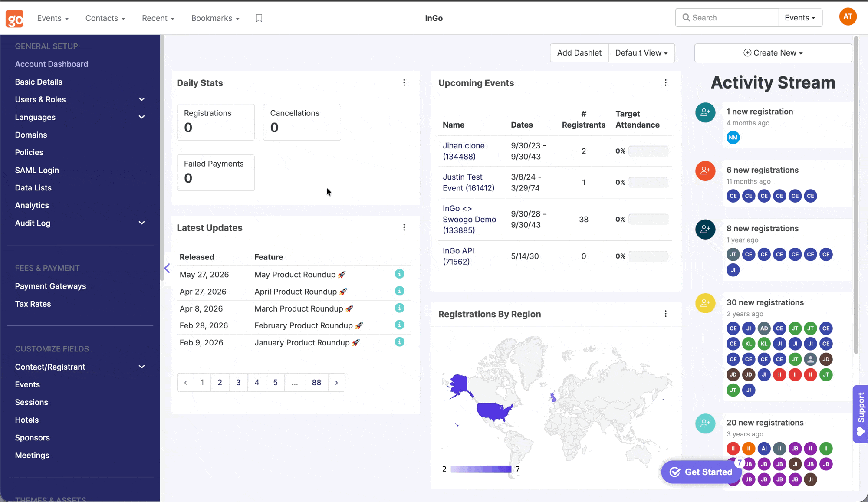Open the Events menu in top navigation
Screen dimensions: 868x502
point(53,18)
